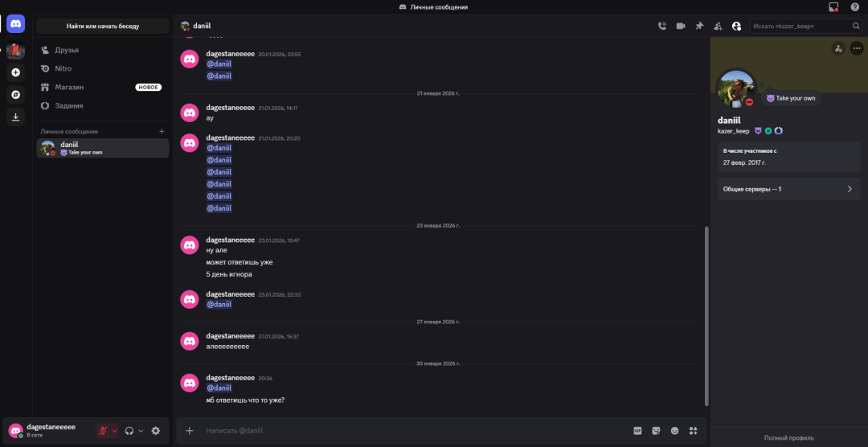Toggle headphone deafen
Viewport: 868px width, 447px height.
[x=129, y=430]
